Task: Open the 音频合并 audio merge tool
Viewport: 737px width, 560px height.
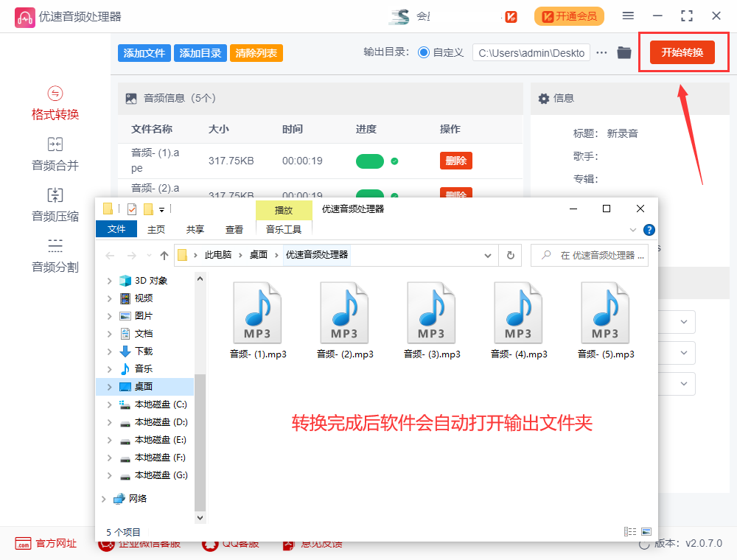Action: tap(55, 155)
